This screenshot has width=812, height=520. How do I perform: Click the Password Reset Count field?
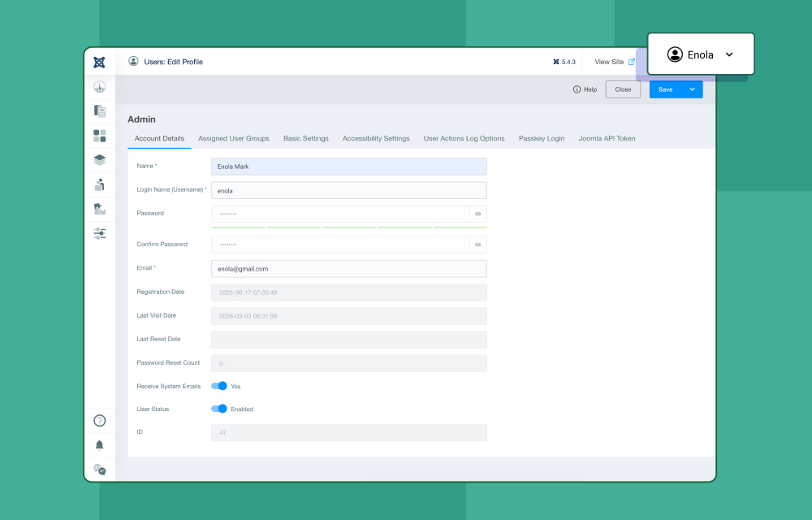click(349, 363)
